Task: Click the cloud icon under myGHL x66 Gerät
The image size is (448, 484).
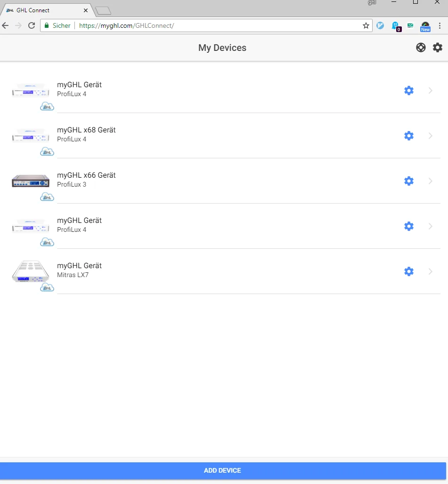Action: [x=47, y=197]
